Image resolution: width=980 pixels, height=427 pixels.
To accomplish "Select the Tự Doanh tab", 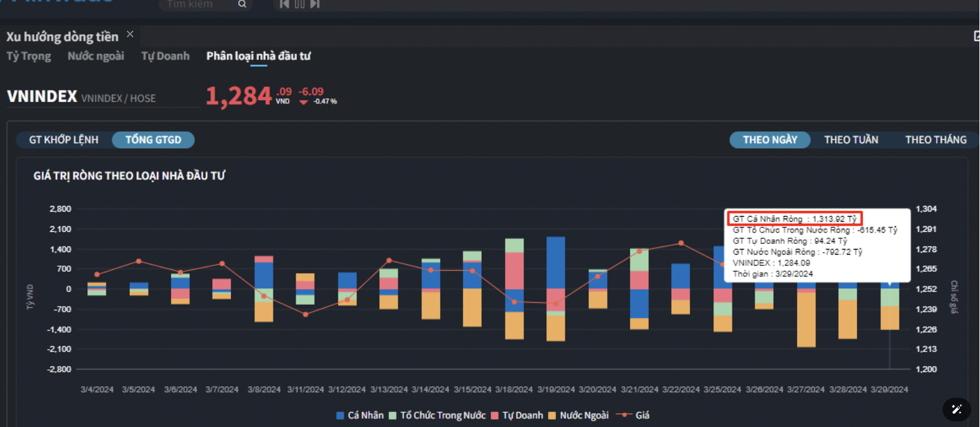I will pyautogui.click(x=165, y=56).
